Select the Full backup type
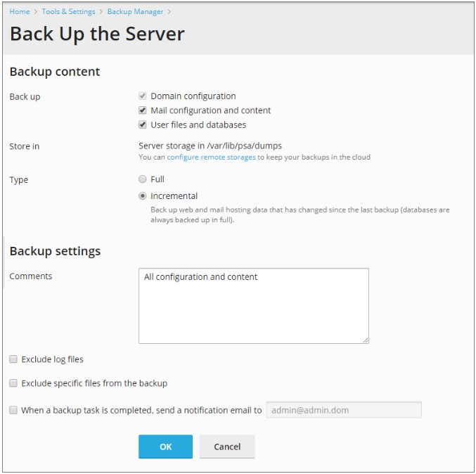This screenshot has width=476, height=474. coord(143,179)
